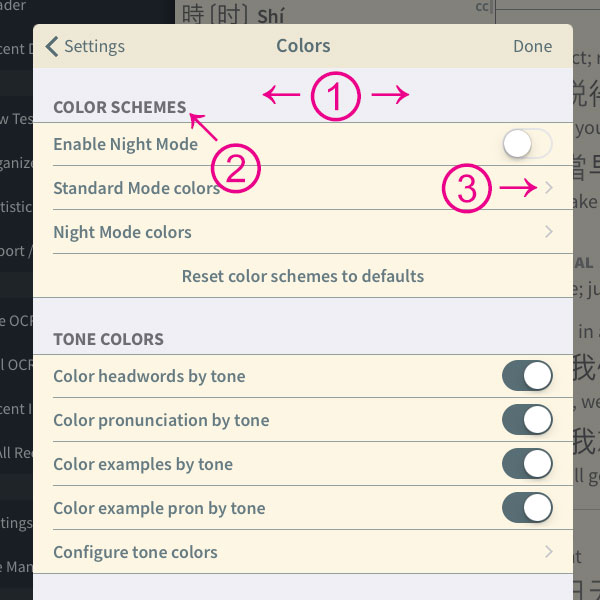Click the circled number 2 annotation
The image size is (600, 600).
236,168
